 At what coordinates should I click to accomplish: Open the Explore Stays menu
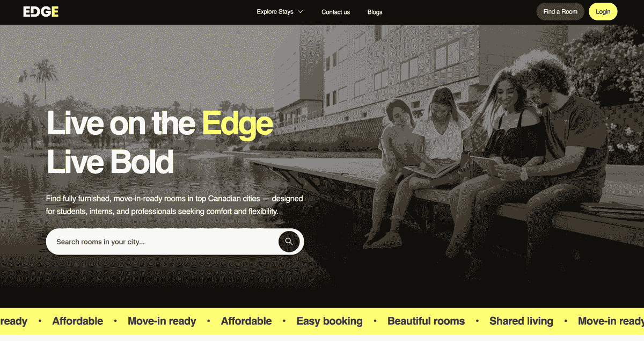pos(280,12)
